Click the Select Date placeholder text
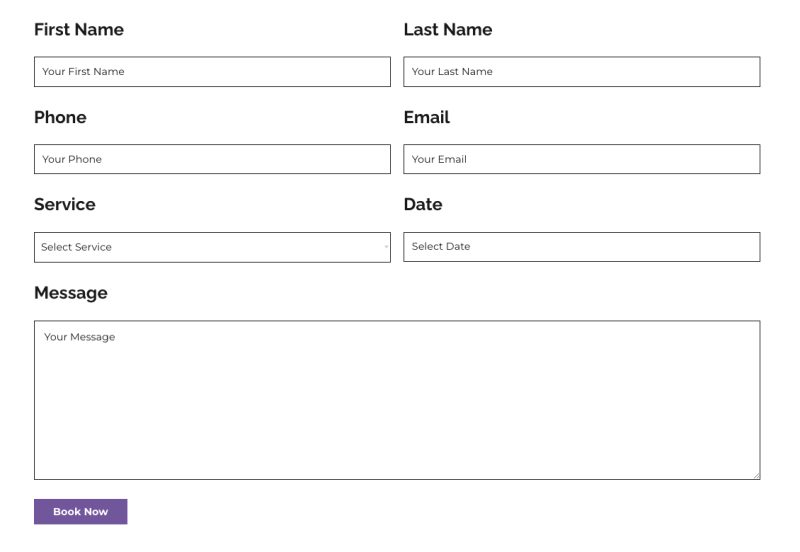This screenshot has width=800, height=552. point(441,247)
